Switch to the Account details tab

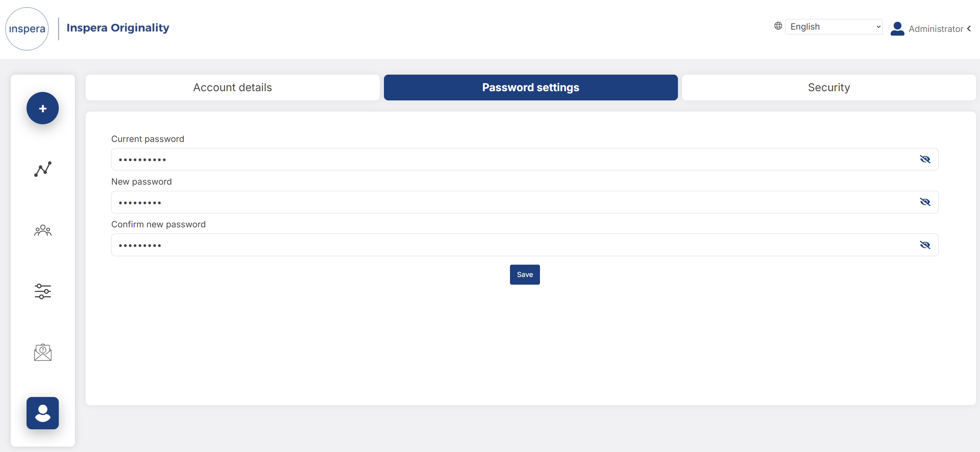[x=233, y=87]
